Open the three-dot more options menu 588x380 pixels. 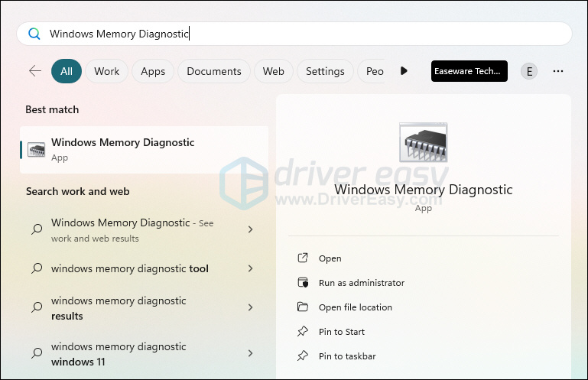point(558,71)
